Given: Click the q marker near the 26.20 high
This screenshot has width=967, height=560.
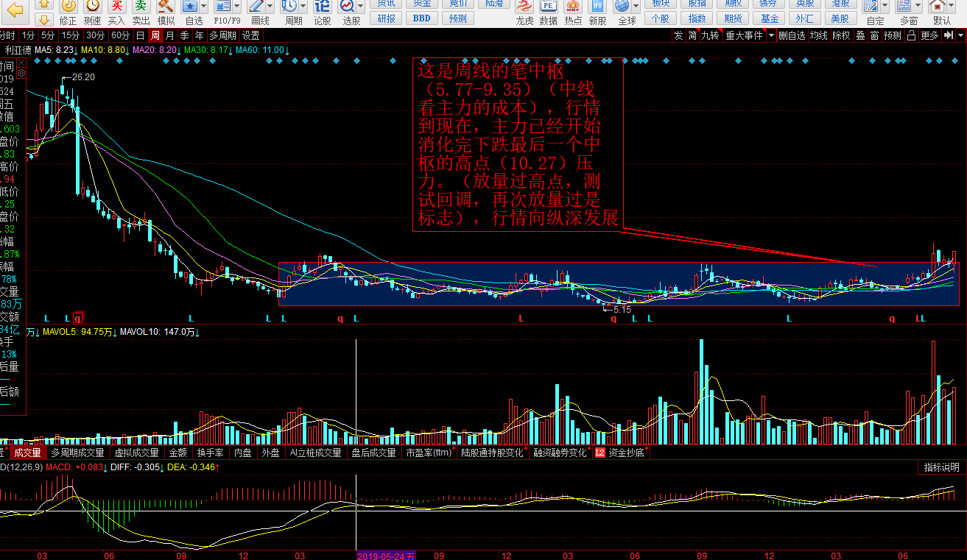Looking at the screenshot, I should [x=77, y=319].
